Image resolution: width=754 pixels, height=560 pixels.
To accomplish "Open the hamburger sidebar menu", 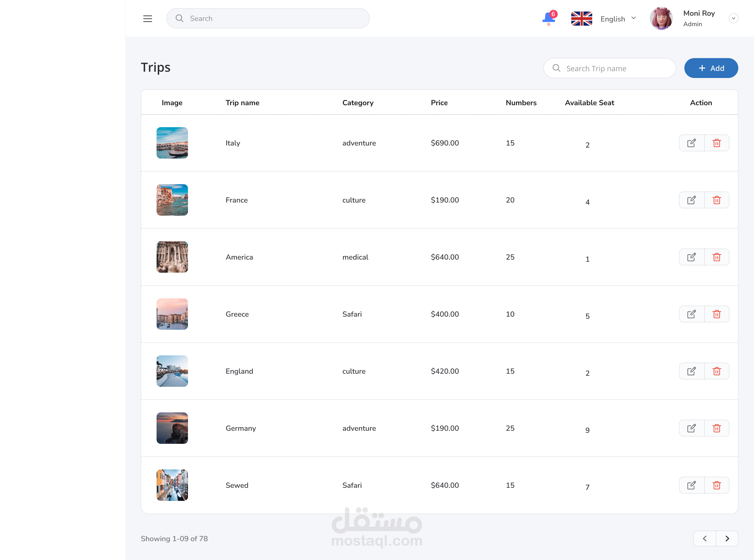I will pos(148,19).
